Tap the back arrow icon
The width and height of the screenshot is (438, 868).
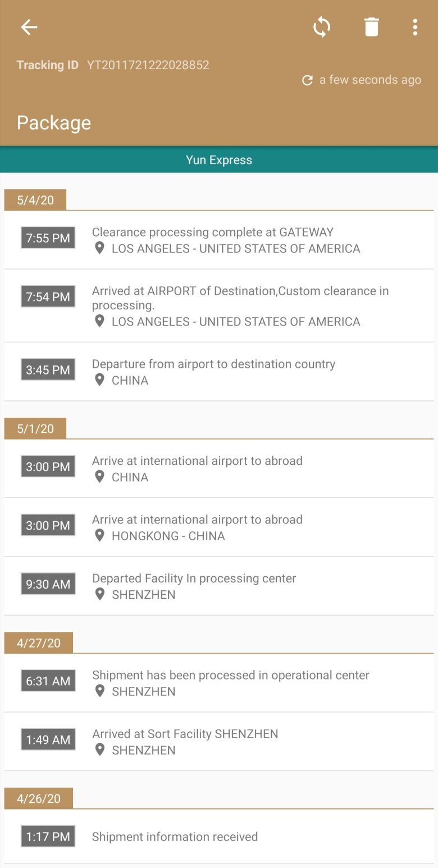coord(29,27)
